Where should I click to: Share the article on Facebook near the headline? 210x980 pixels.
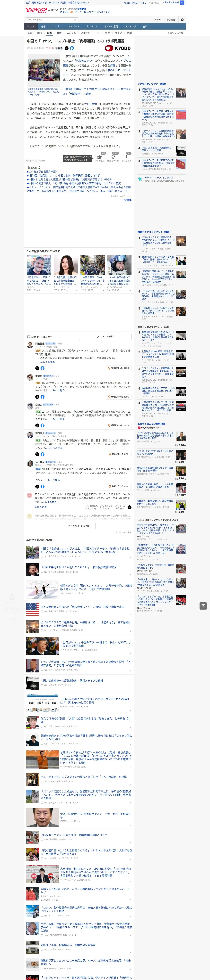(72, 48)
